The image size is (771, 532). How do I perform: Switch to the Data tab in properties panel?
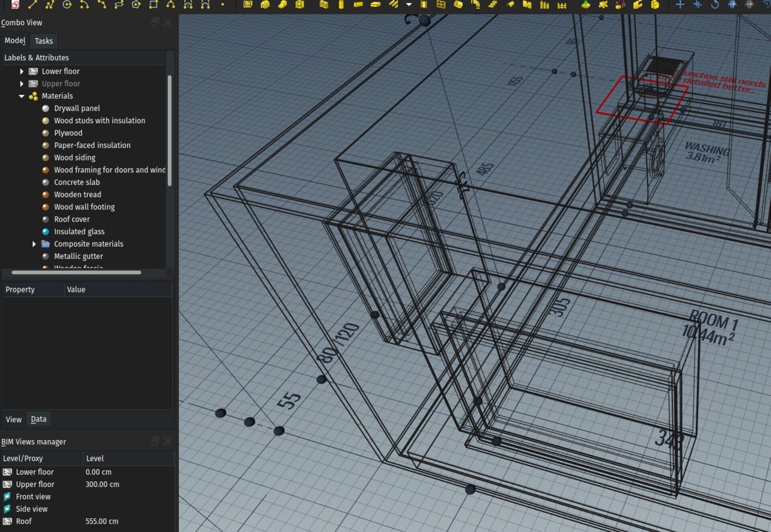click(39, 418)
